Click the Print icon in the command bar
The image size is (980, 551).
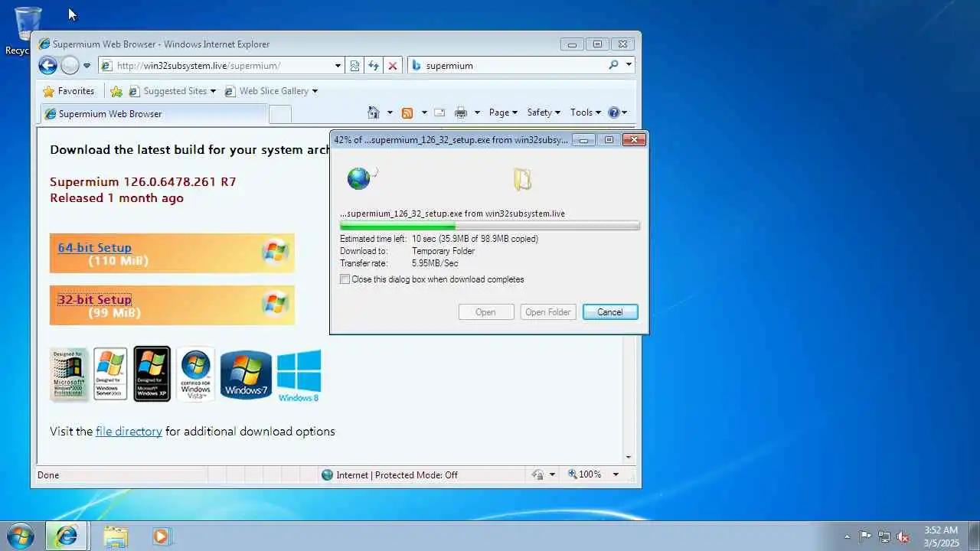pos(461,112)
